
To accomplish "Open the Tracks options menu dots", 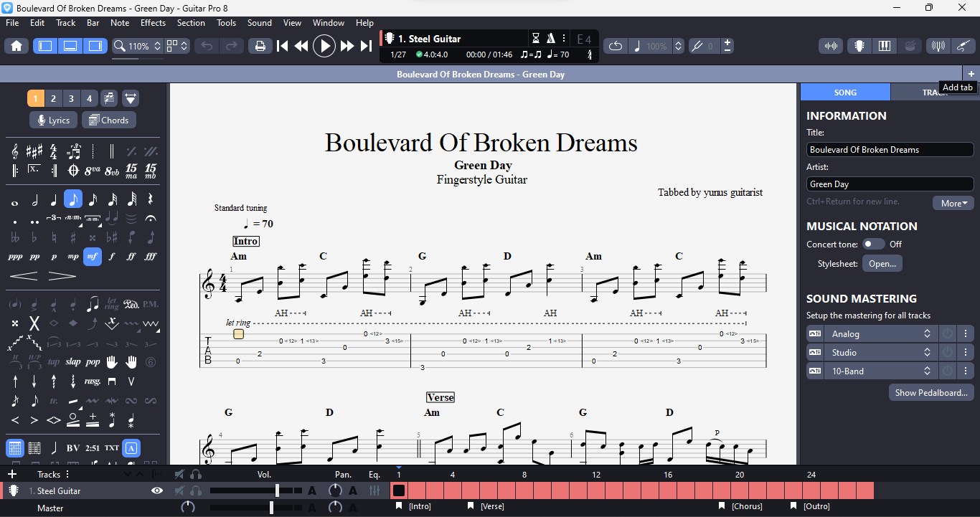I will click(x=67, y=474).
